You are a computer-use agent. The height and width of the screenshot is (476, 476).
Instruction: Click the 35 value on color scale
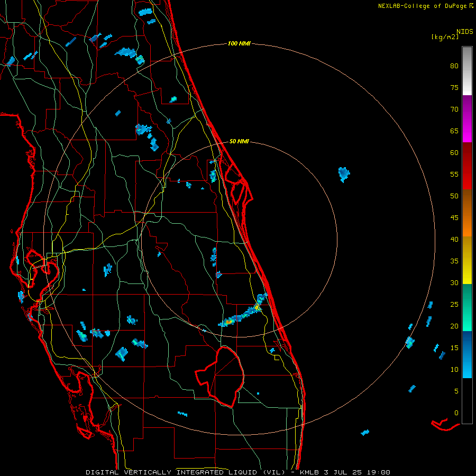tap(454, 261)
